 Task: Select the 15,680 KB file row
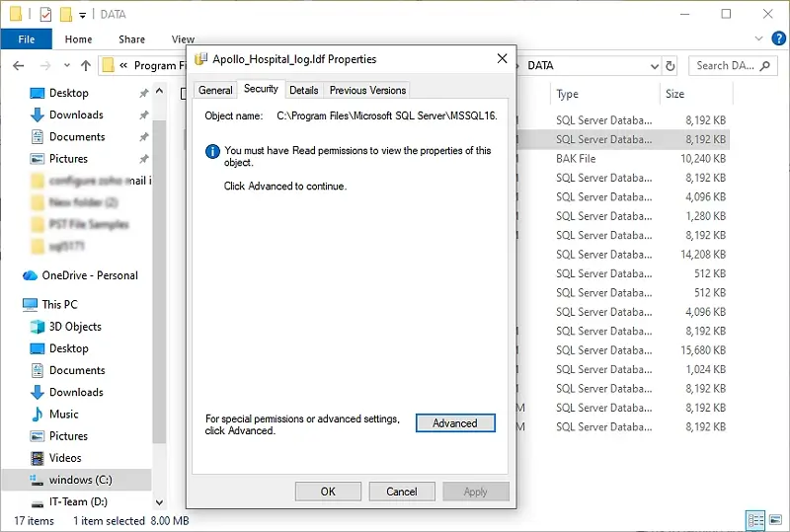(624, 350)
